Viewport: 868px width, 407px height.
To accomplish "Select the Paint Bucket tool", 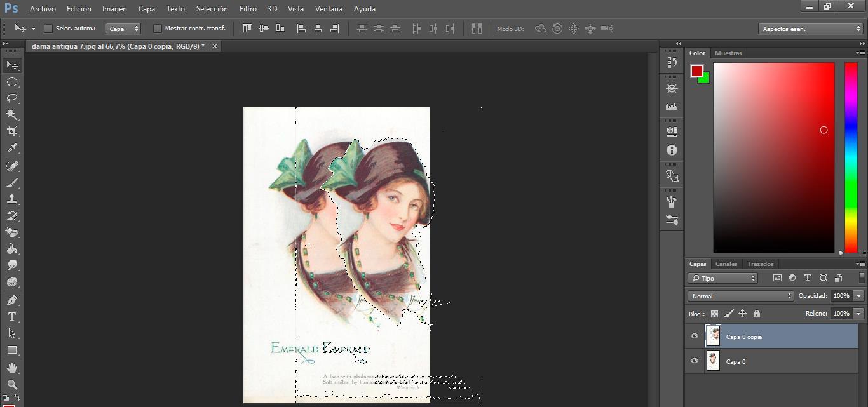I will click(x=11, y=249).
